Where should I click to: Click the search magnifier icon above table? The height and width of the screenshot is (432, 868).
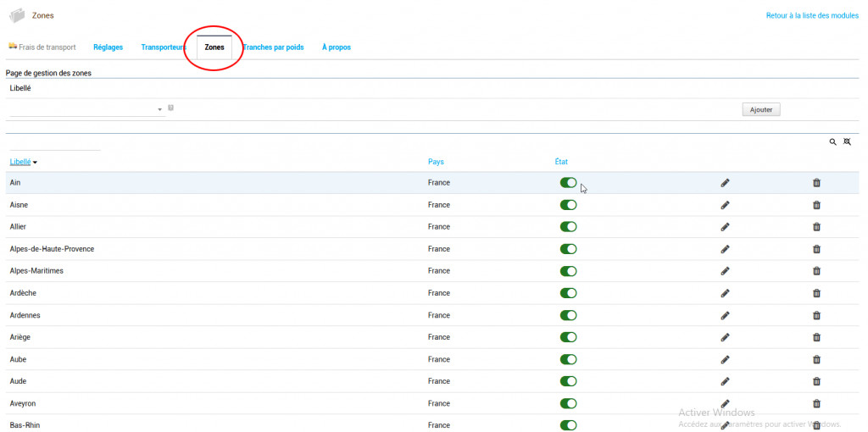(832, 142)
